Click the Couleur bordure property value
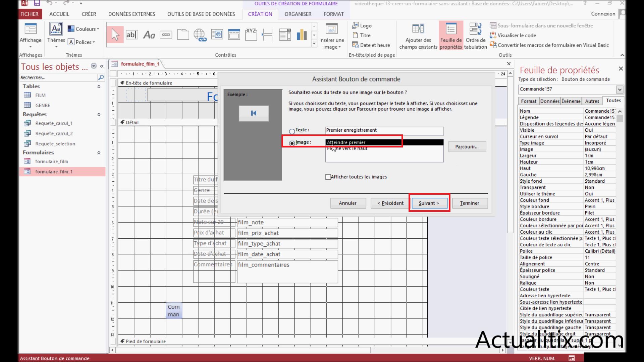The image size is (644, 362). (599, 219)
